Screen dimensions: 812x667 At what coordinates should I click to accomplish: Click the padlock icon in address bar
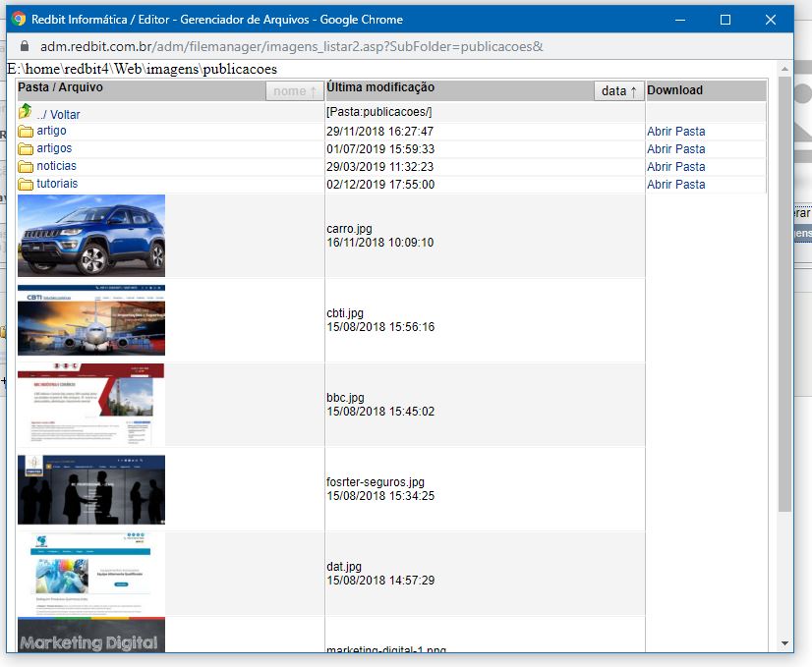click(24, 46)
